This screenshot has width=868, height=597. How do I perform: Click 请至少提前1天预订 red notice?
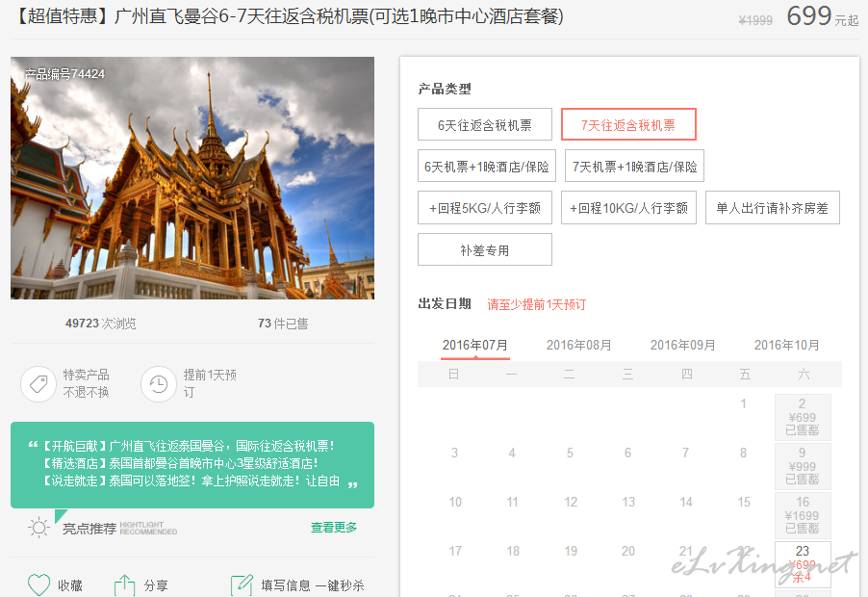[536, 304]
